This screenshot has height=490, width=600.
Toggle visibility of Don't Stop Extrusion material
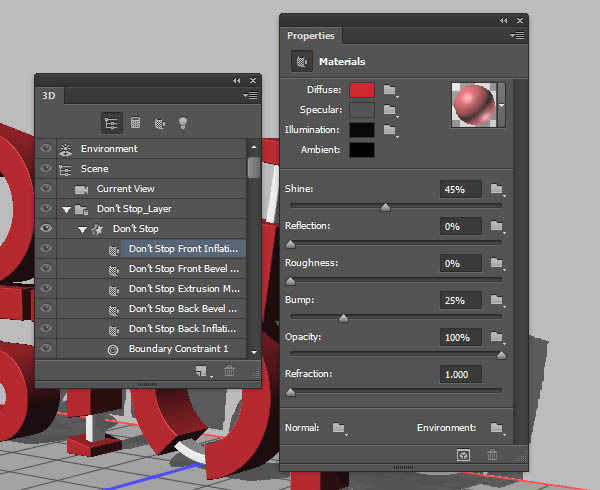(x=46, y=288)
